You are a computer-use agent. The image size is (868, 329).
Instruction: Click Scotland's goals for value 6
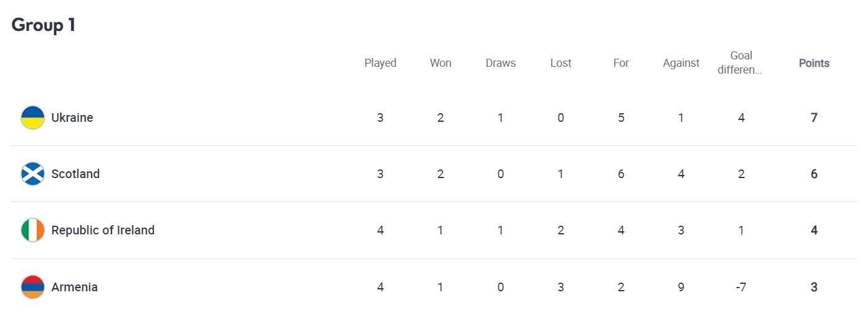click(x=621, y=174)
